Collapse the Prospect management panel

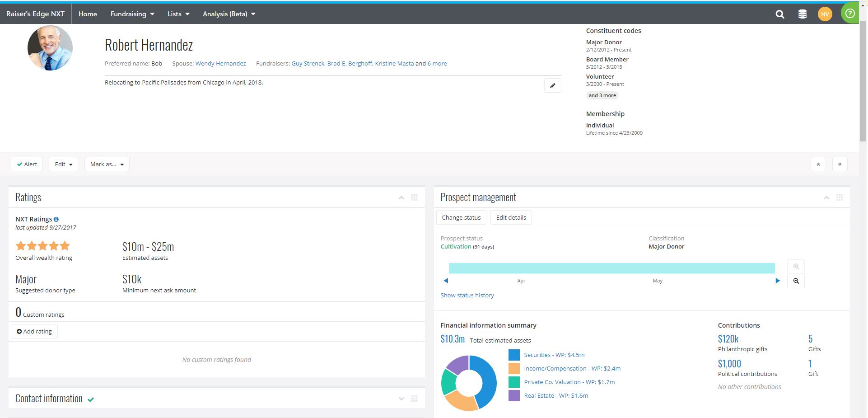coord(826,197)
